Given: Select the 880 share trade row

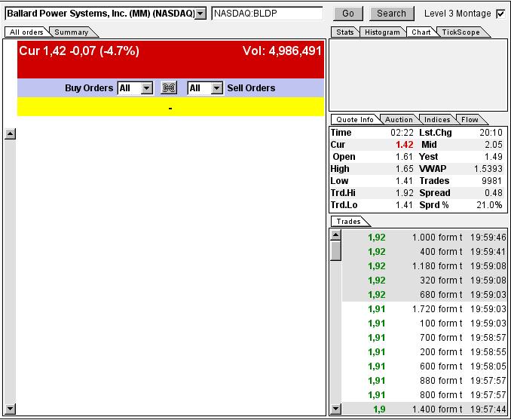Looking at the screenshot, I should pyautogui.click(x=424, y=381).
